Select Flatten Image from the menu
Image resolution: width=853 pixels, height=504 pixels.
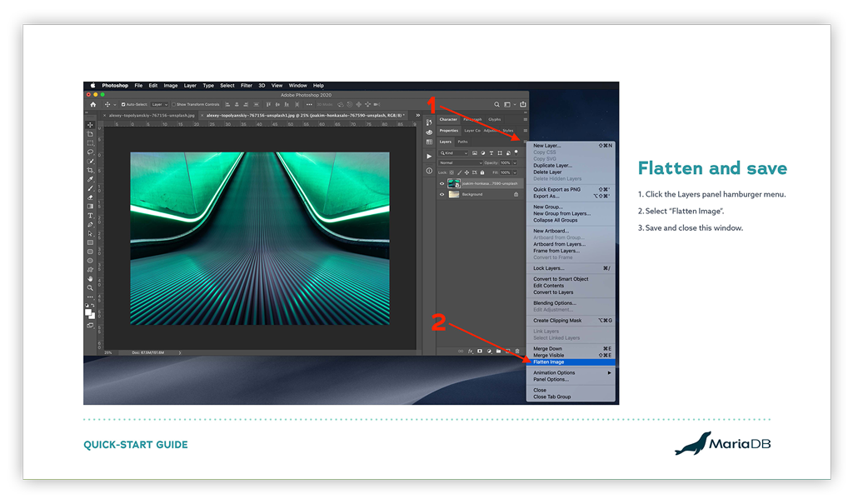pos(549,362)
